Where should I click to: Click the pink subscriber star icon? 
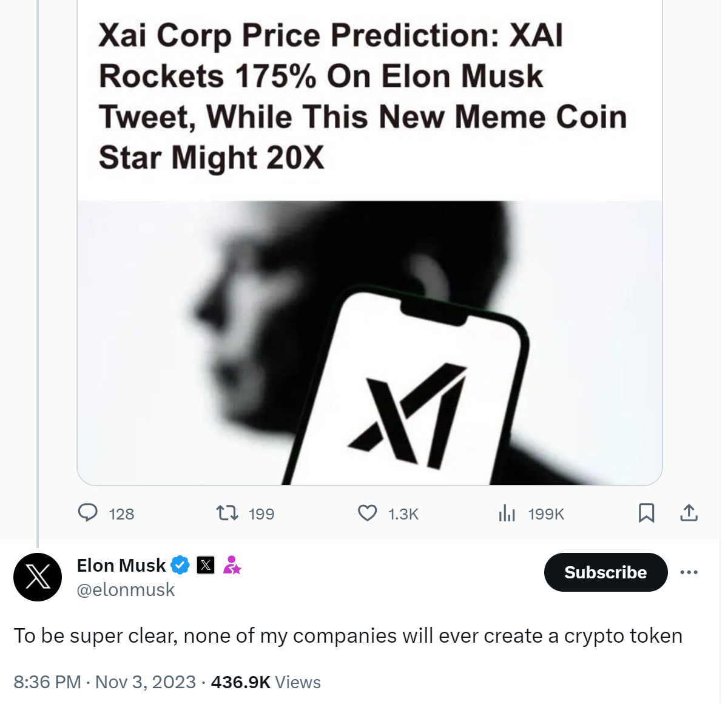click(x=232, y=565)
